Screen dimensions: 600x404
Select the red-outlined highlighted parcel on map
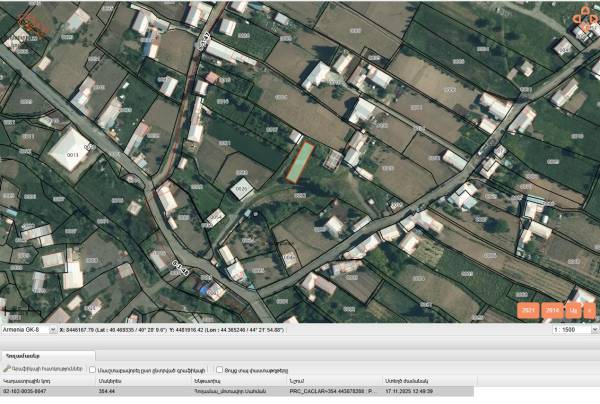click(300, 162)
